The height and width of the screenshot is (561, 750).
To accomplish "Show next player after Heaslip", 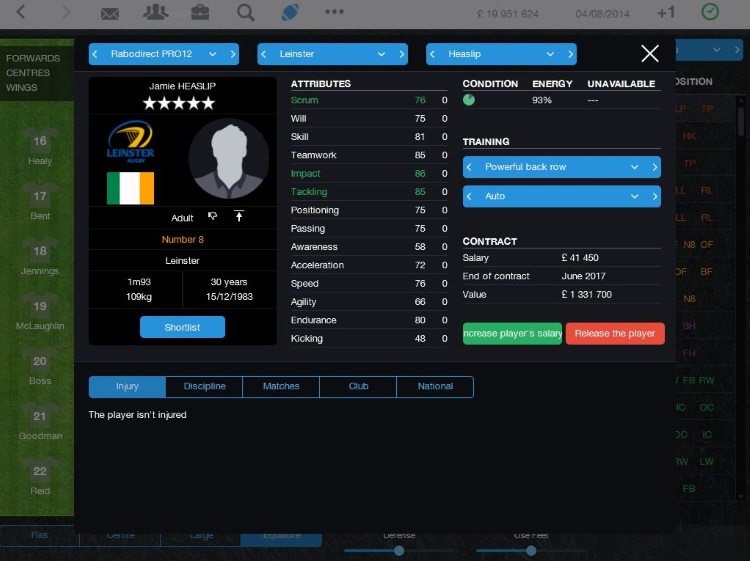I will [x=571, y=54].
